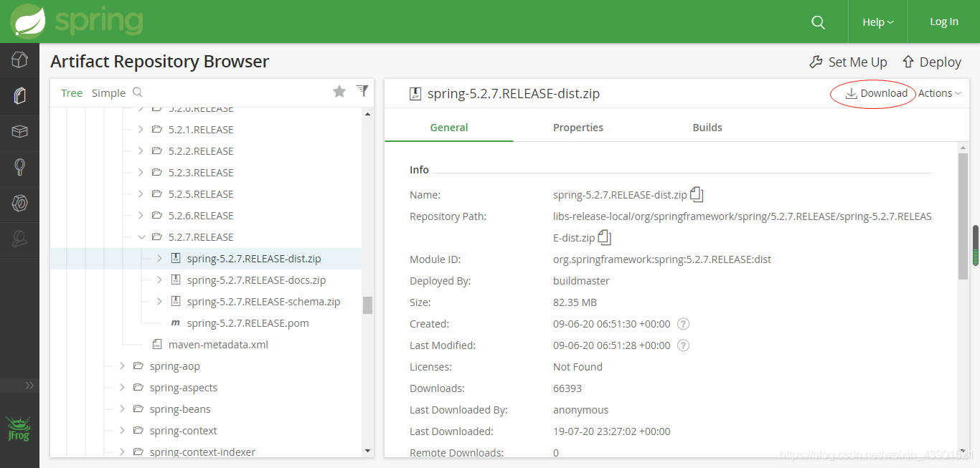Click the pom icon of spring-5.2.7.RELEASE.pom

pyautogui.click(x=176, y=323)
